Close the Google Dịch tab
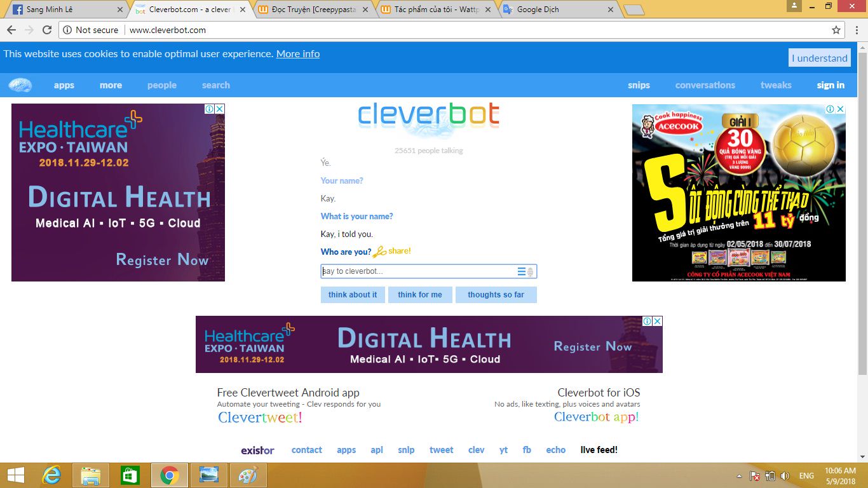 pyautogui.click(x=611, y=10)
